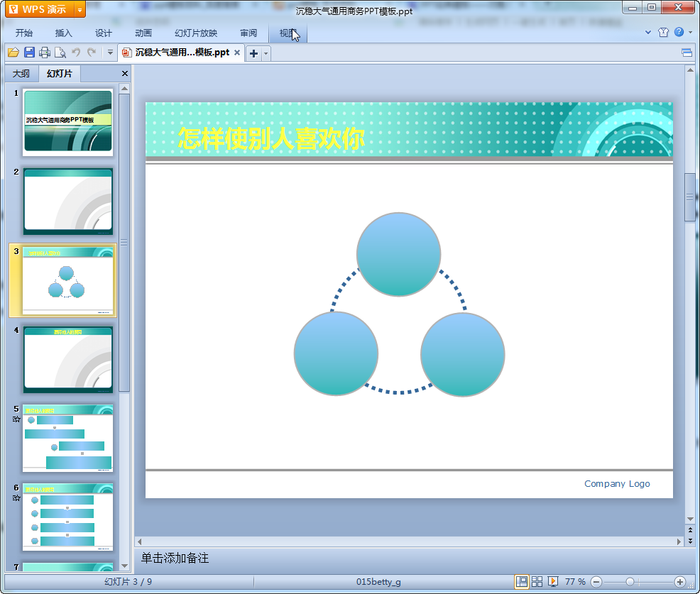The image size is (700, 594).
Task: Open the 插入 ribbon tab
Action: point(64,33)
